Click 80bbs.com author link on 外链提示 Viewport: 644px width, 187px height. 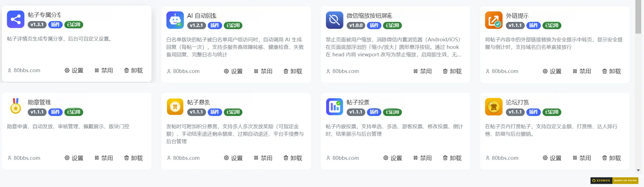(x=502, y=71)
